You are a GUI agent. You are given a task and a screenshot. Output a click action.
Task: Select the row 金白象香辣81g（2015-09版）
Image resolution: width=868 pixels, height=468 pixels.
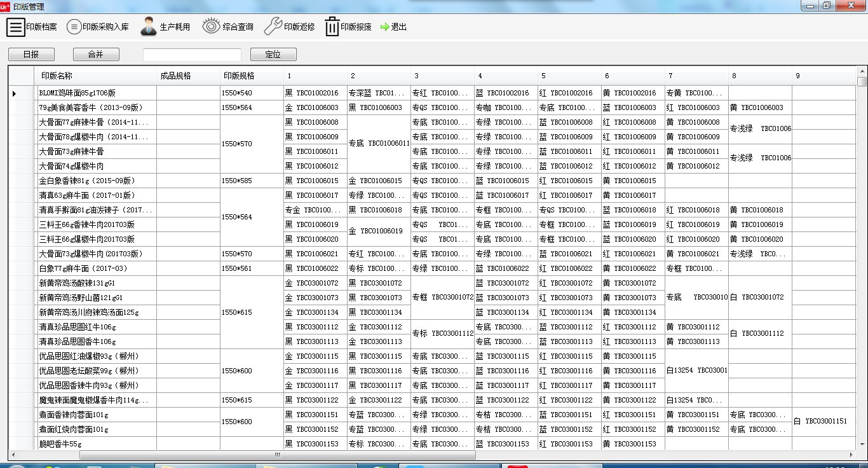tap(97, 181)
